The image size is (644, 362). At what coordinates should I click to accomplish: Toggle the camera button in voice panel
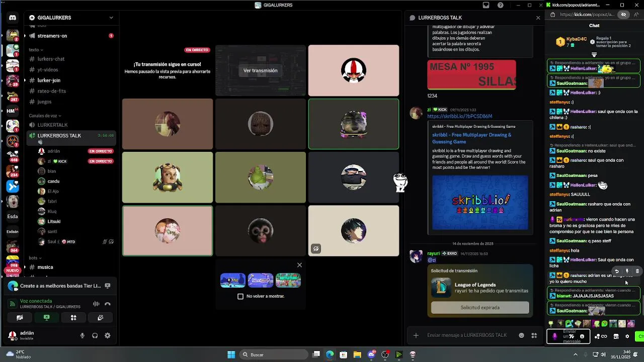click(20, 317)
